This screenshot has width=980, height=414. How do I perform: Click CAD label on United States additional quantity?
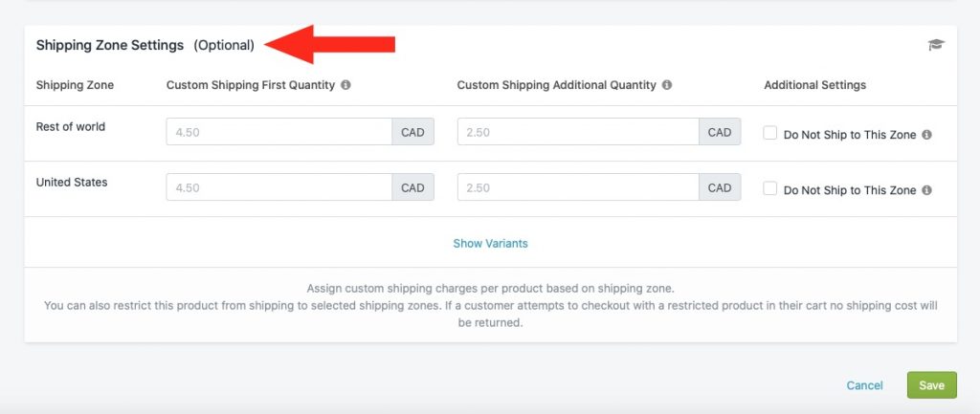coord(720,187)
